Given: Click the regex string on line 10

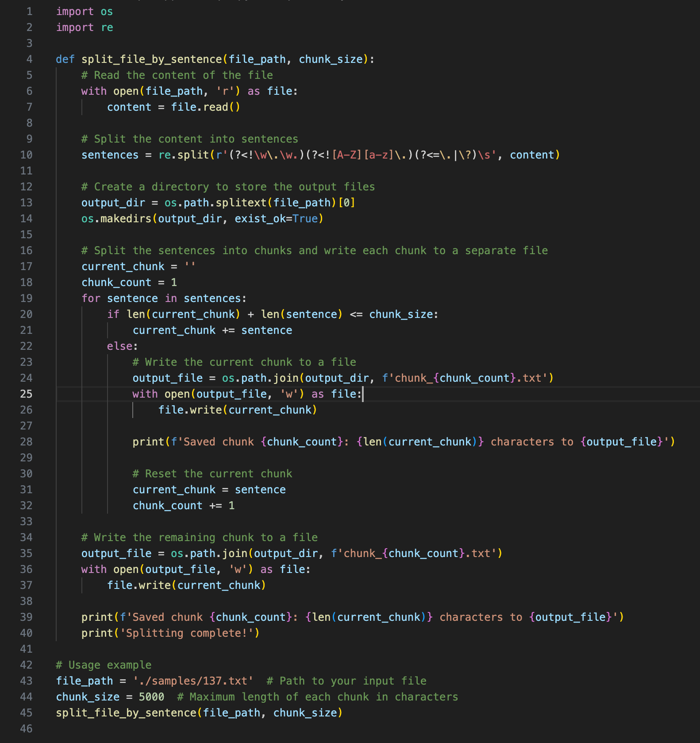Looking at the screenshot, I should 355,155.
